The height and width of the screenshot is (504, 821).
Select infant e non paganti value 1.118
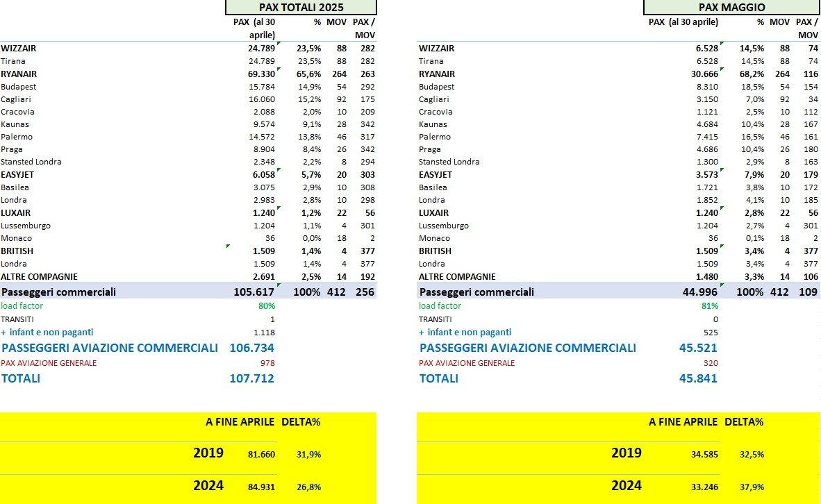pos(265,333)
